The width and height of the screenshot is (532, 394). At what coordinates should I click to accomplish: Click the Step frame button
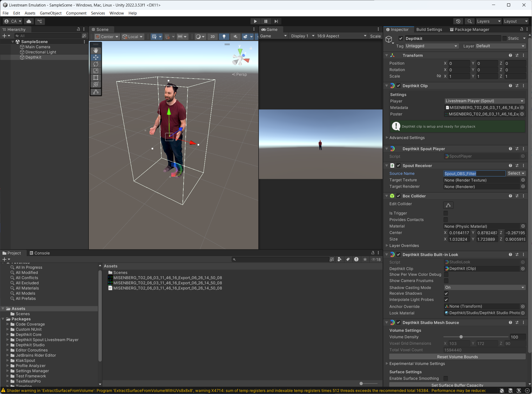[276, 21]
